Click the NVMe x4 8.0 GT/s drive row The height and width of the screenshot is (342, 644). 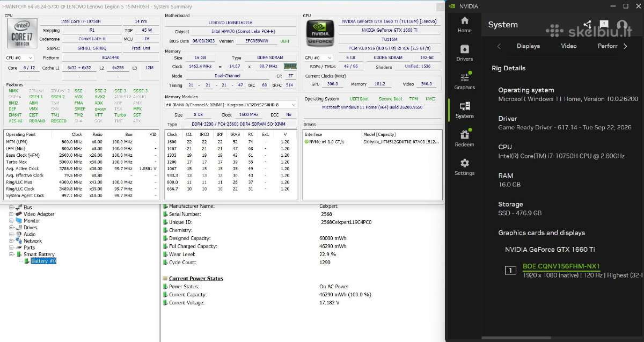(x=372, y=142)
